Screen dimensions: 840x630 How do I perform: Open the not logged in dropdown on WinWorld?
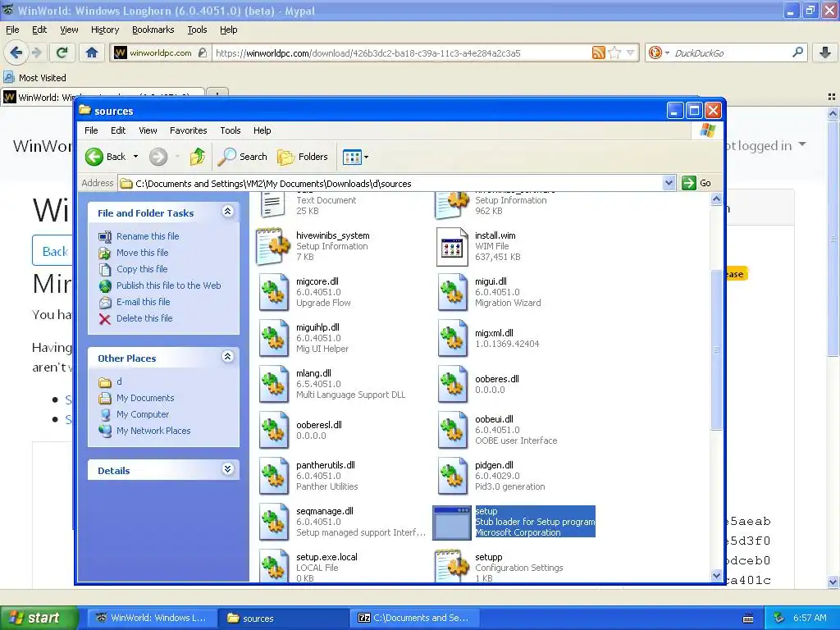pos(802,144)
